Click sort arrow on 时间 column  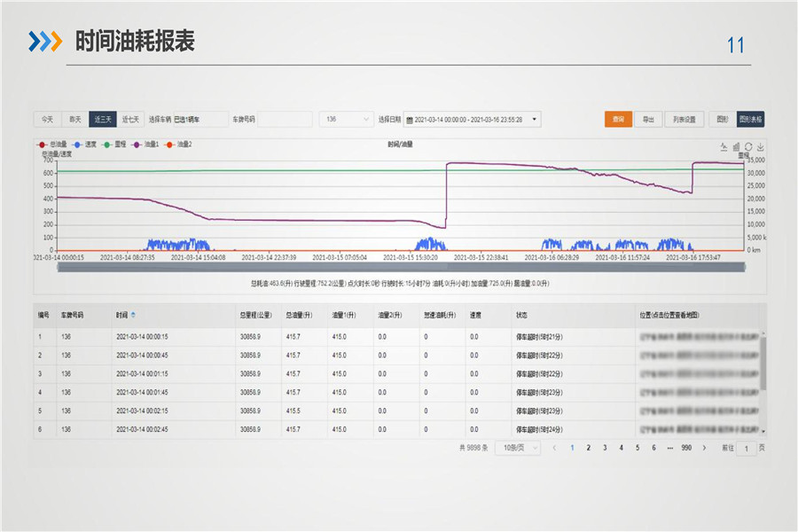(x=134, y=315)
